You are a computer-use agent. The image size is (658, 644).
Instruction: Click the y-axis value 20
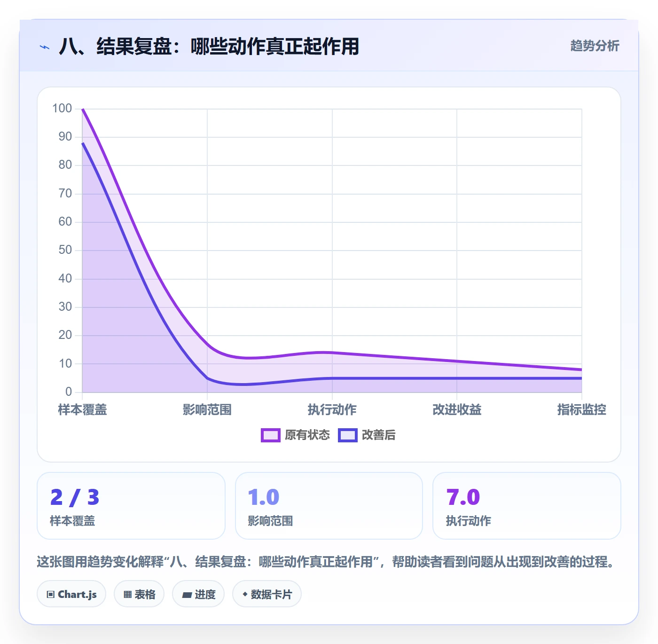click(65, 335)
